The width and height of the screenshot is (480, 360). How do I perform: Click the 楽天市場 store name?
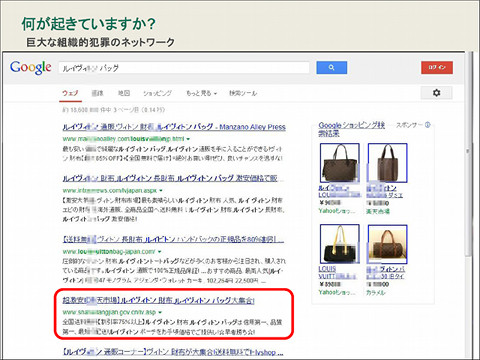(x=378, y=211)
